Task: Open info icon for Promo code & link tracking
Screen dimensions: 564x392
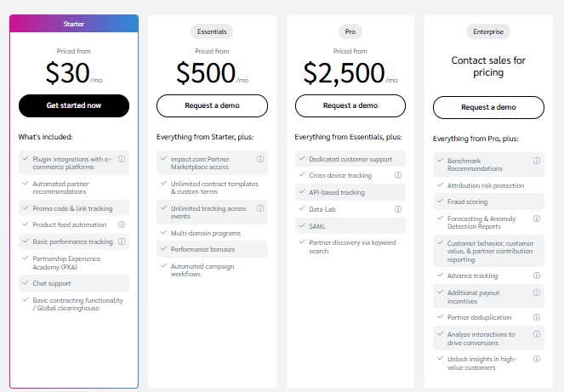Action: pyautogui.click(x=122, y=207)
